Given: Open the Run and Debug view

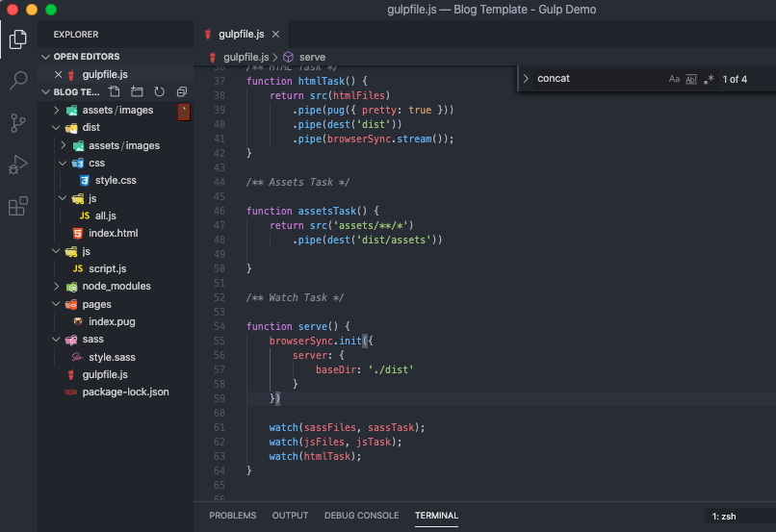Looking at the screenshot, I should point(17,165).
